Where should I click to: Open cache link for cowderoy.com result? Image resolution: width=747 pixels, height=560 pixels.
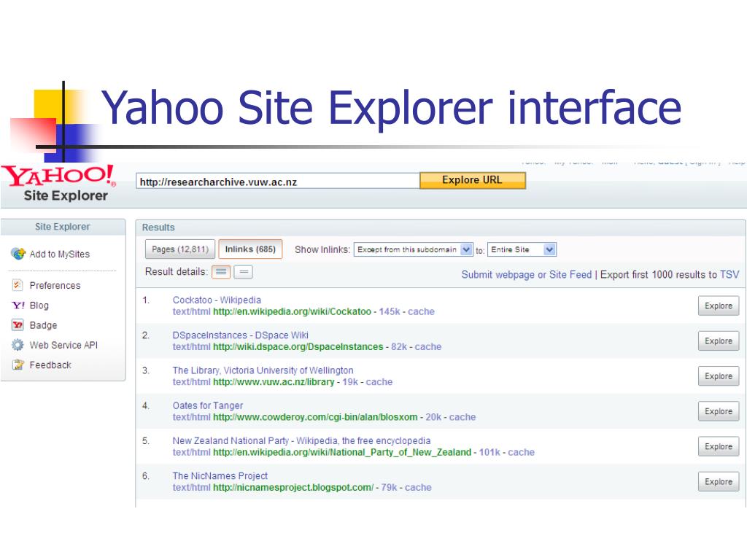point(462,417)
